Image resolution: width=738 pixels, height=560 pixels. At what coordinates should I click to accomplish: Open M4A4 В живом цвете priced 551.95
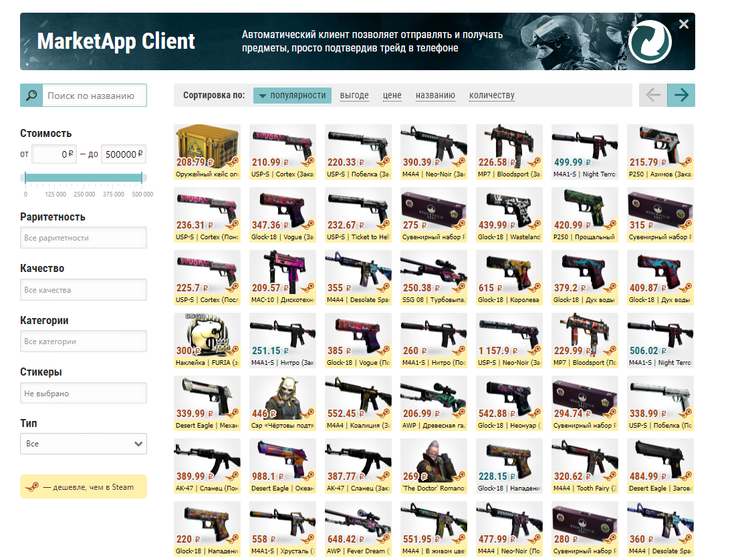[x=433, y=529]
